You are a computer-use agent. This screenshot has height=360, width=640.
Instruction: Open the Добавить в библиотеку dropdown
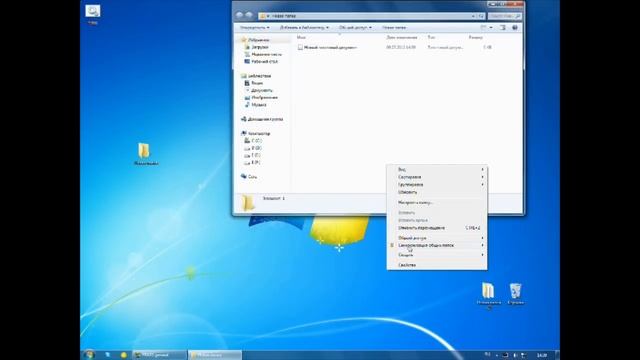[x=304, y=27]
